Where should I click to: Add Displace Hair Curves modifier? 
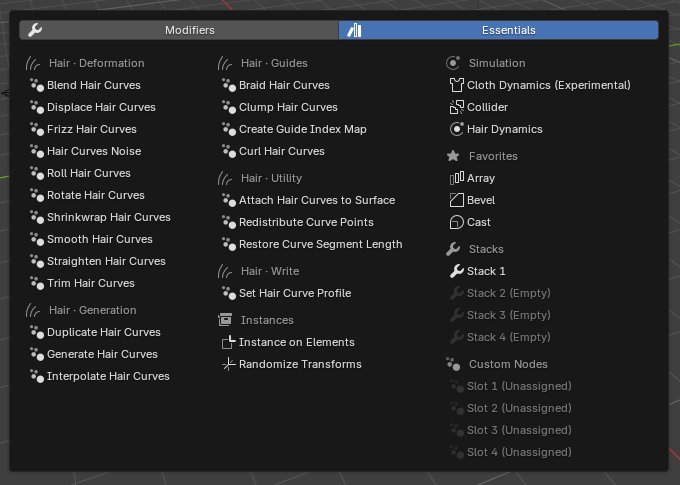(101, 107)
